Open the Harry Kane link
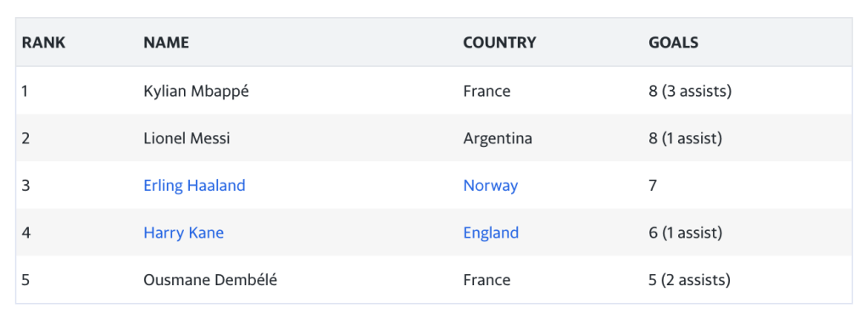The image size is (868, 320). [x=184, y=233]
